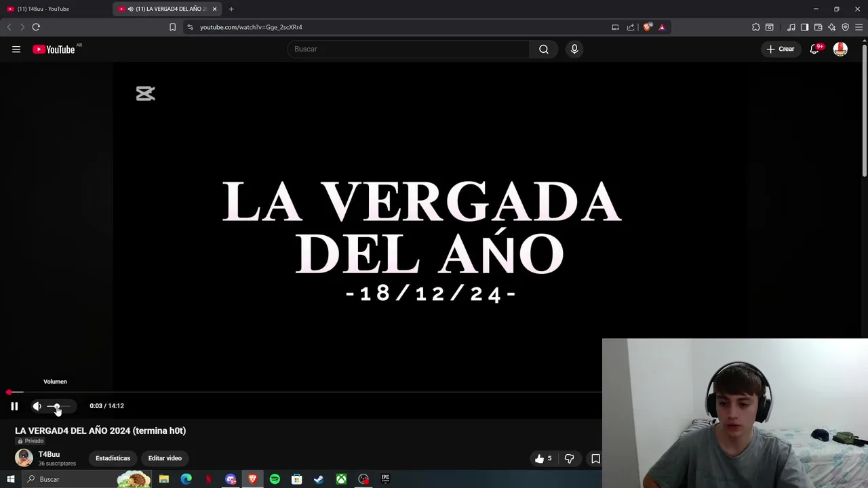Open the Estadísticas button
The height and width of the screenshot is (488, 868).
(113, 458)
